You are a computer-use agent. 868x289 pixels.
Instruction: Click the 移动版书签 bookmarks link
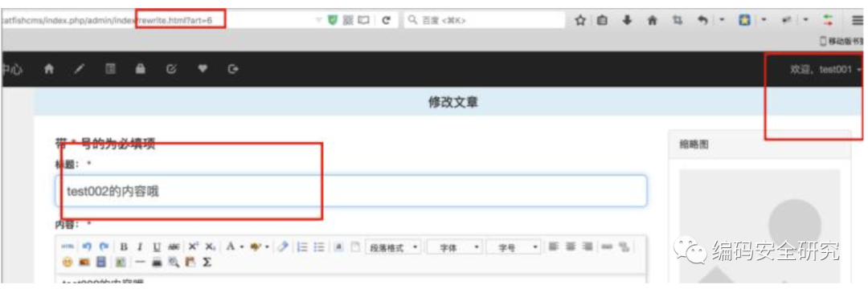841,42
